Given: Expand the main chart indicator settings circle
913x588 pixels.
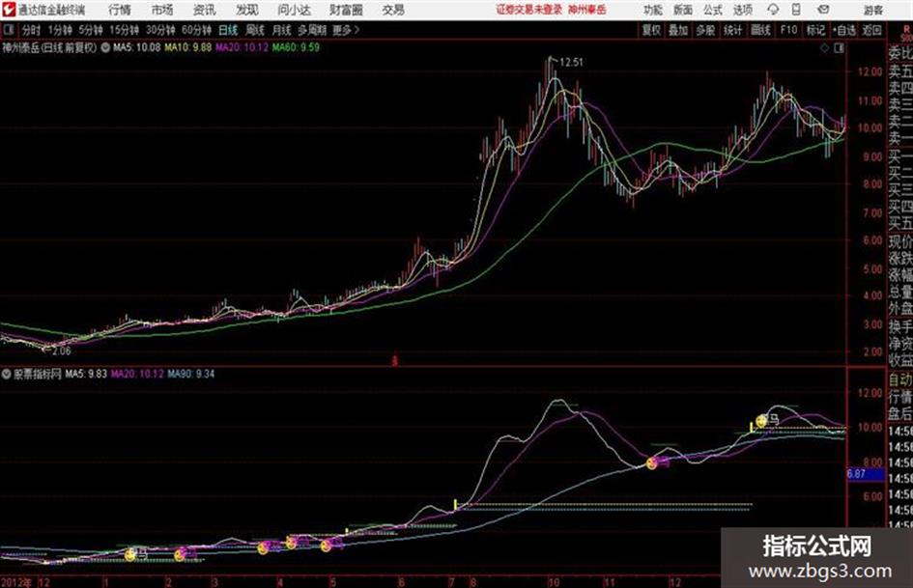Looking at the screenshot, I should (105, 47).
